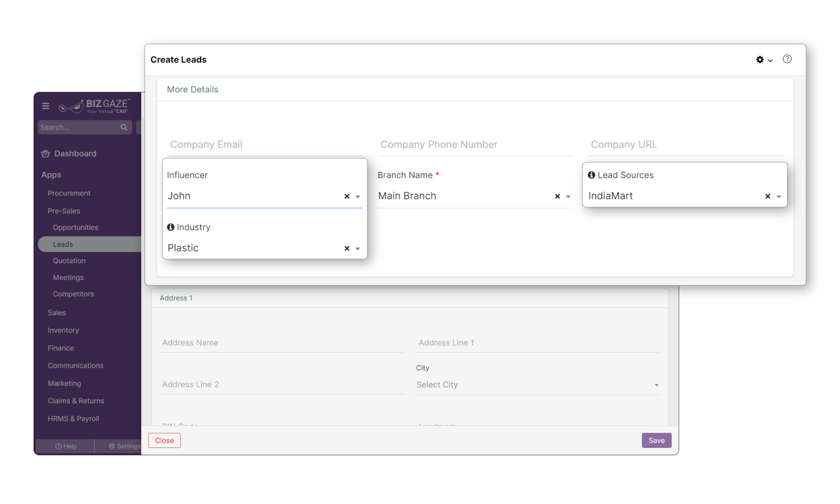Open Dashboard in the sidebar
The width and height of the screenshot is (840, 504).
point(75,153)
